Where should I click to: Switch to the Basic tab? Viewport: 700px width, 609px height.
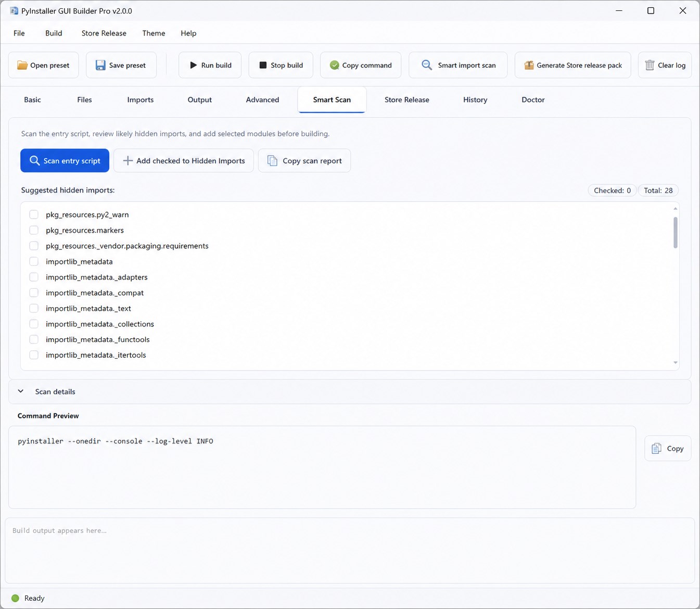(32, 99)
